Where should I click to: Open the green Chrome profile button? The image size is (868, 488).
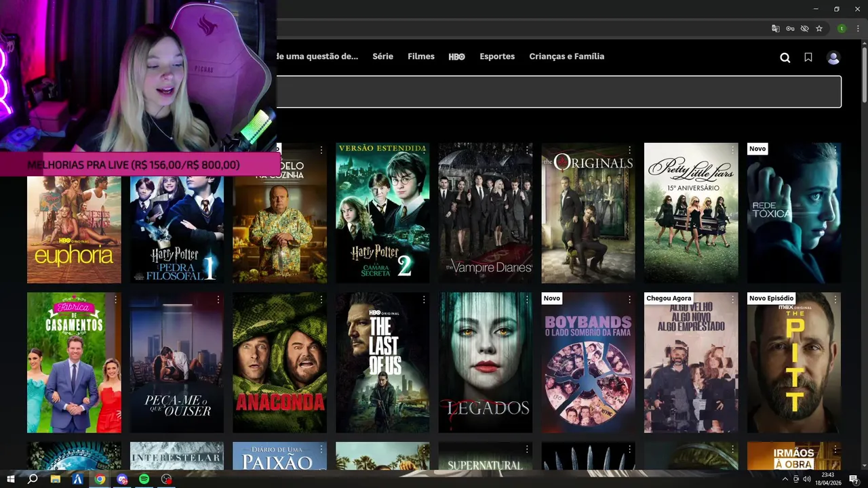842,28
